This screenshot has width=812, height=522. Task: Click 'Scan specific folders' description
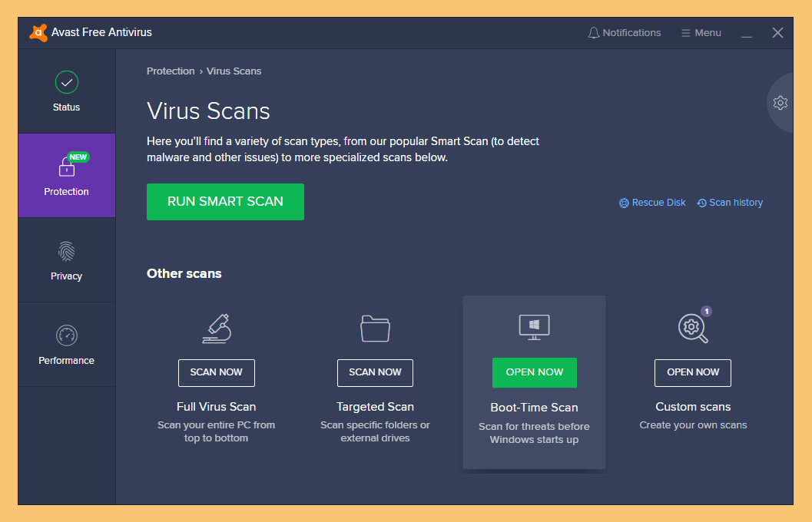click(375, 431)
